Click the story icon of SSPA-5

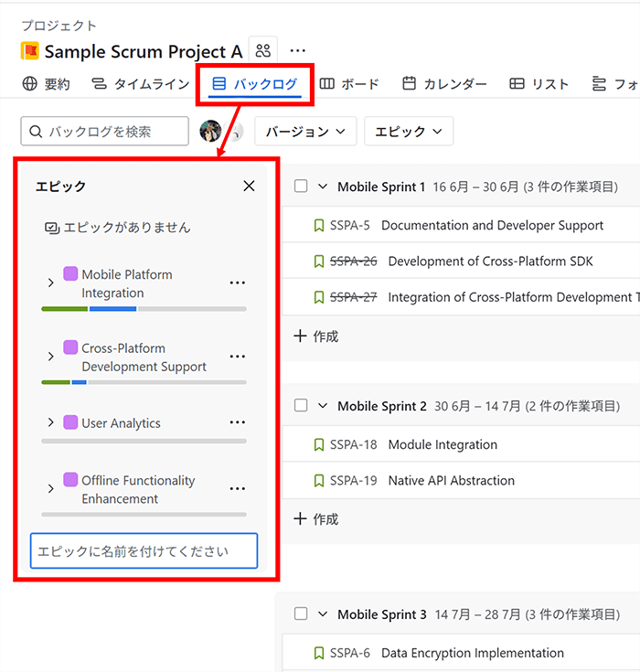pyautogui.click(x=318, y=226)
